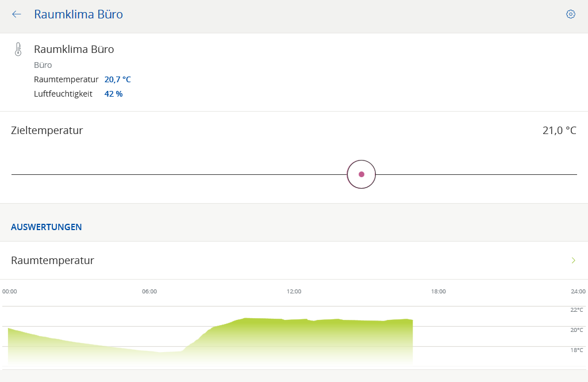Click the Zieltemperatur slider handle

point(361,174)
